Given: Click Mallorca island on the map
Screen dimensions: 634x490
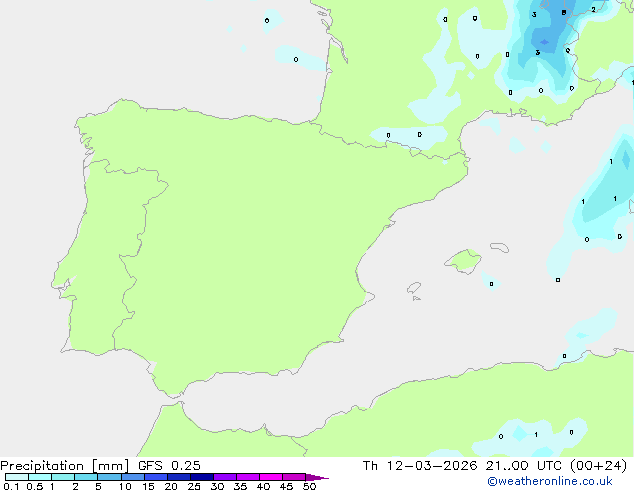Looking at the screenshot, I should [464, 262].
